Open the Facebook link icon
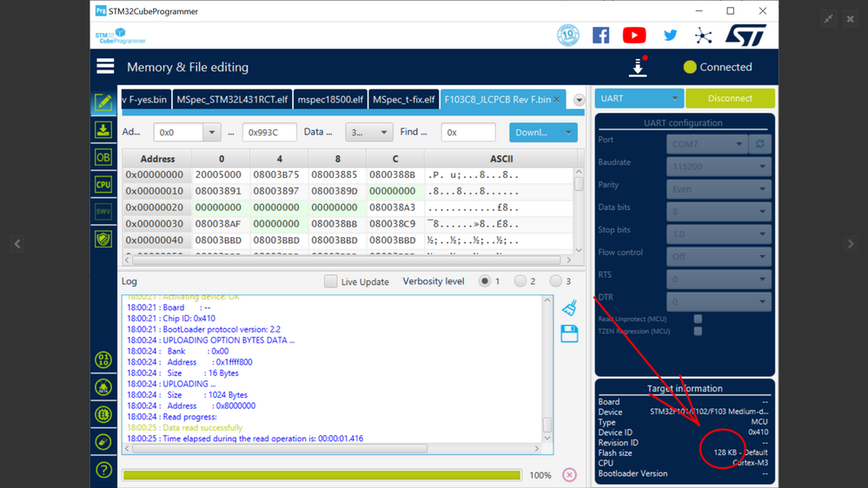This screenshot has width=868, height=488. coord(600,36)
